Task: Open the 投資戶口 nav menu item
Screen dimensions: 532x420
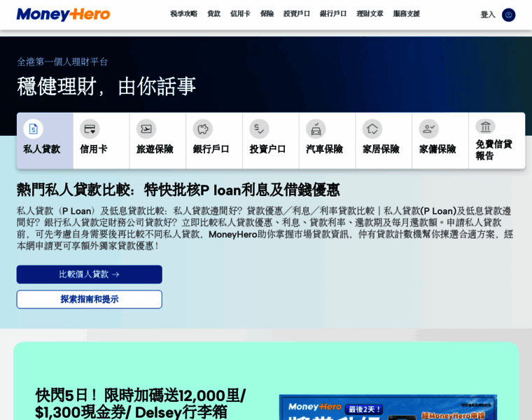Action: tap(297, 14)
